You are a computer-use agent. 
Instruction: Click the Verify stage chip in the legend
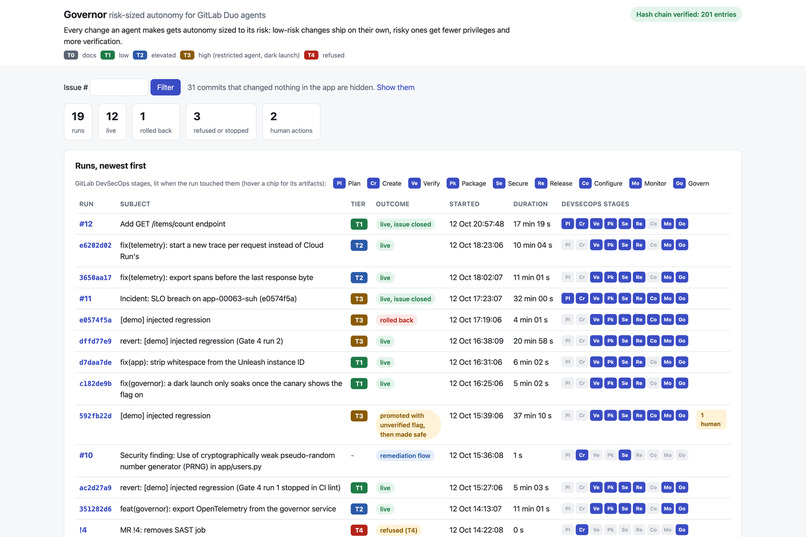[x=414, y=183]
